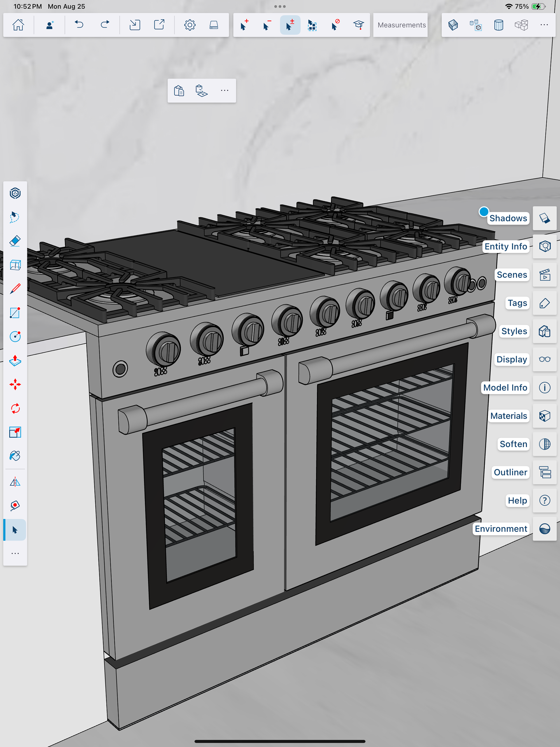Viewport: 560px width, 747px height.
Task: Select the Pencil line tool
Action: click(x=15, y=289)
